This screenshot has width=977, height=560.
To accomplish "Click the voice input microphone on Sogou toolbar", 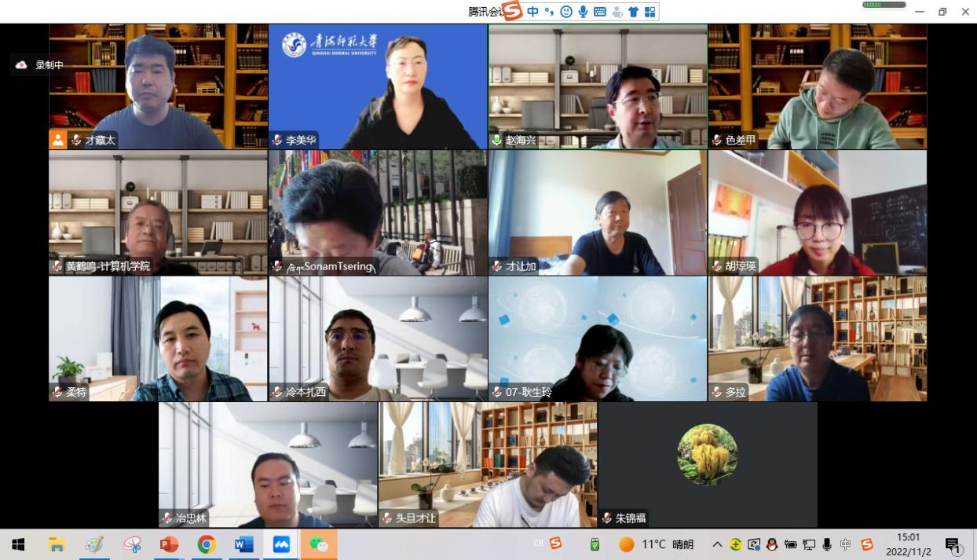I will [x=583, y=12].
